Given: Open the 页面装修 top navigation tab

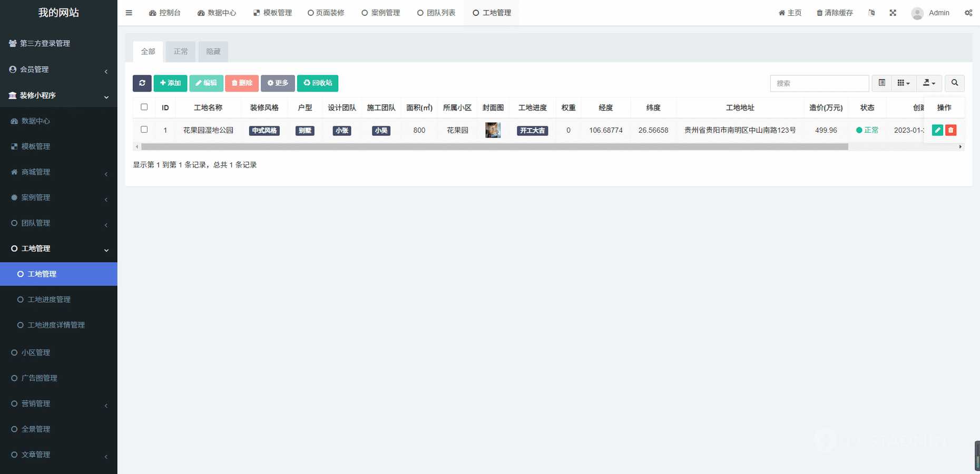Looking at the screenshot, I should [326, 13].
